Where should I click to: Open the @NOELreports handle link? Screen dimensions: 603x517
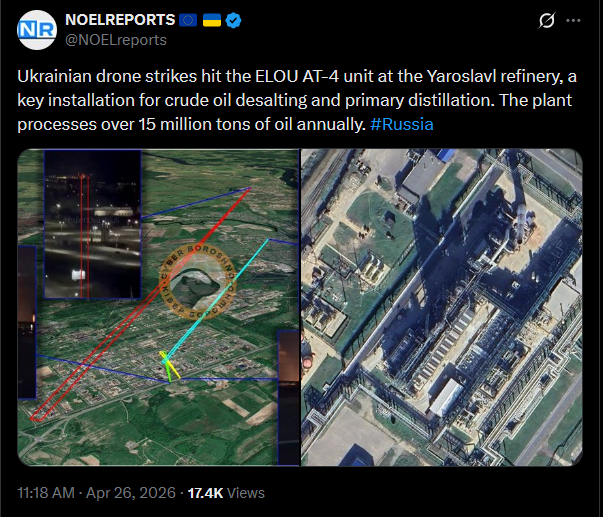[x=116, y=40]
